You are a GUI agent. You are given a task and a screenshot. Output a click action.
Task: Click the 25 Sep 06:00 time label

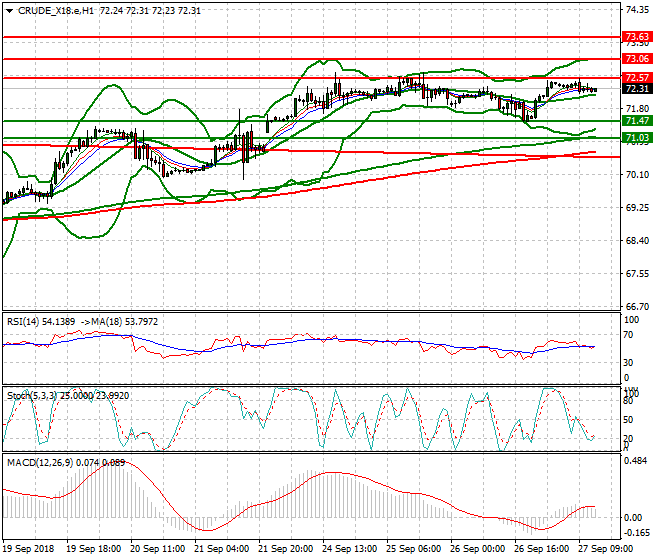(x=413, y=549)
